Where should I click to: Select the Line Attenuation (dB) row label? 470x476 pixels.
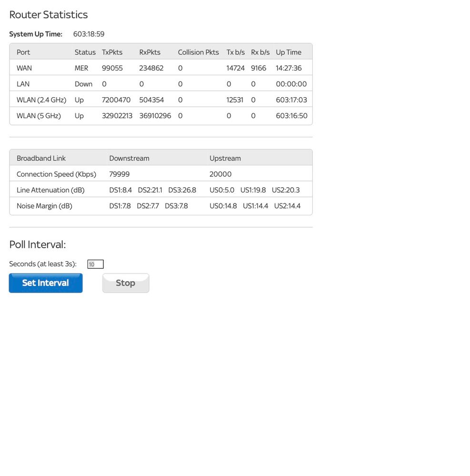50,190
